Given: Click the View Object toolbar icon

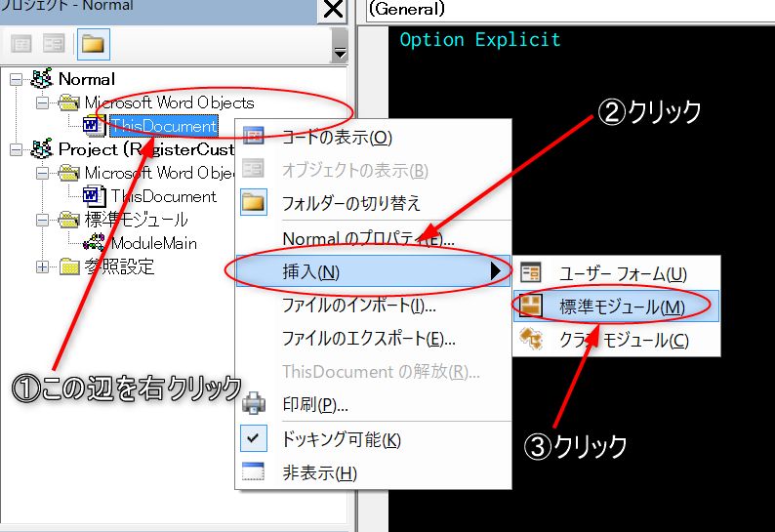Looking at the screenshot, I should point(54,44).
